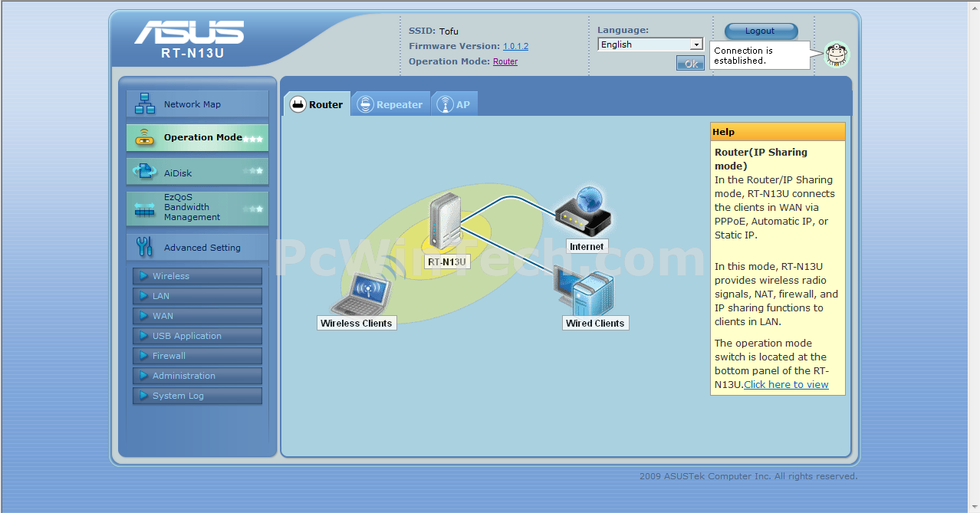This screenshot has height=513, width=980.
Task: Click the EzQoS Bandwidth Management icon
Action: (145, 208)
